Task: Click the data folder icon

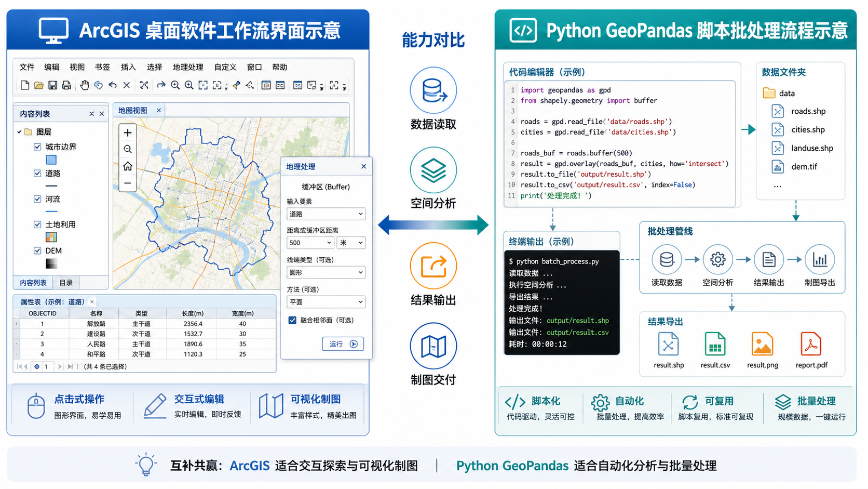Action: (x=769, y=93)
